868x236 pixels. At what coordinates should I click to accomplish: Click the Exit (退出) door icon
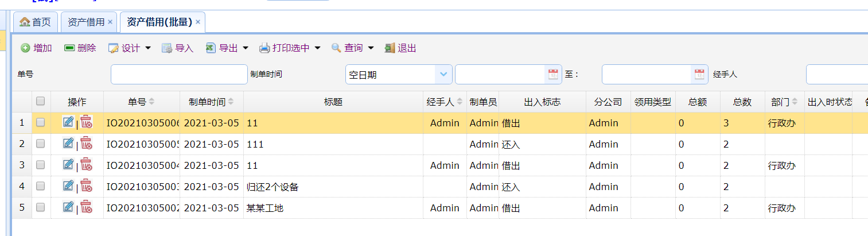[390, 48]
